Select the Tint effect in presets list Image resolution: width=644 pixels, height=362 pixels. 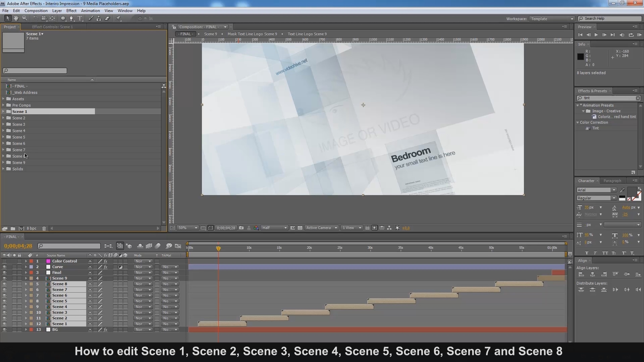tap(595, 128)
